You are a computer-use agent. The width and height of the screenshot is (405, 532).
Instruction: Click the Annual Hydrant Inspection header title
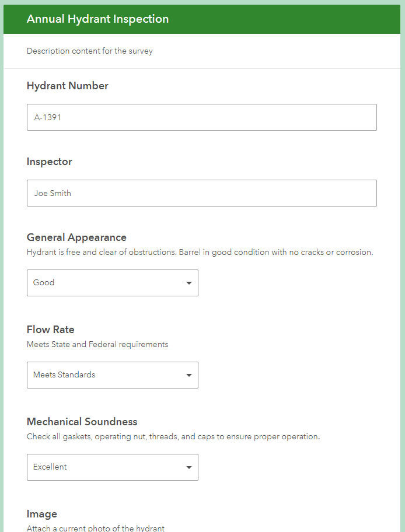(97, 19)
